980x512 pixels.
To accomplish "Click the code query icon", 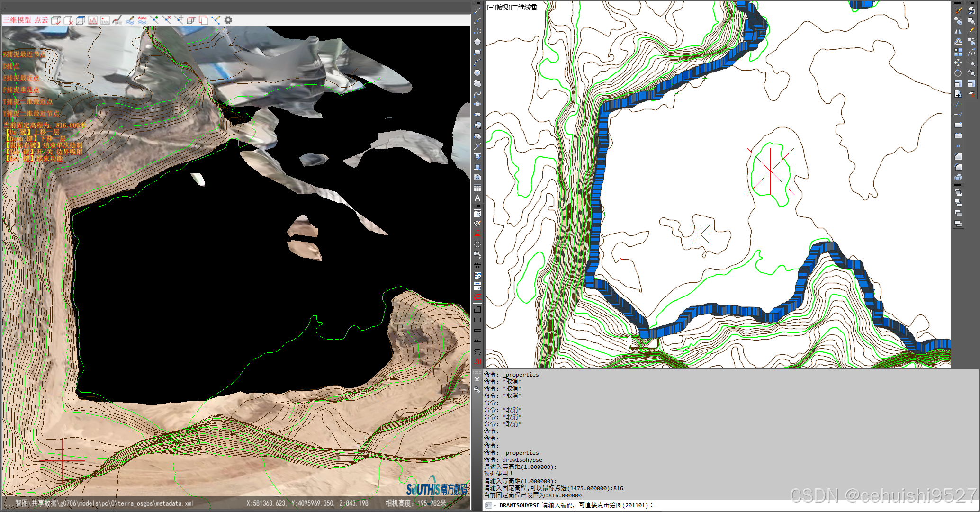I will (x=477, y=213).
